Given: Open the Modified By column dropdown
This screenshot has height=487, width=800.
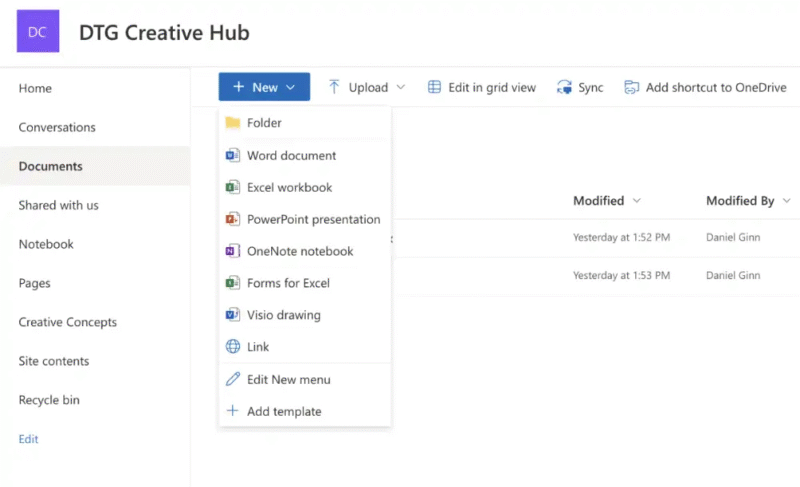Looking at the screenshot, I should coord(786,201).
